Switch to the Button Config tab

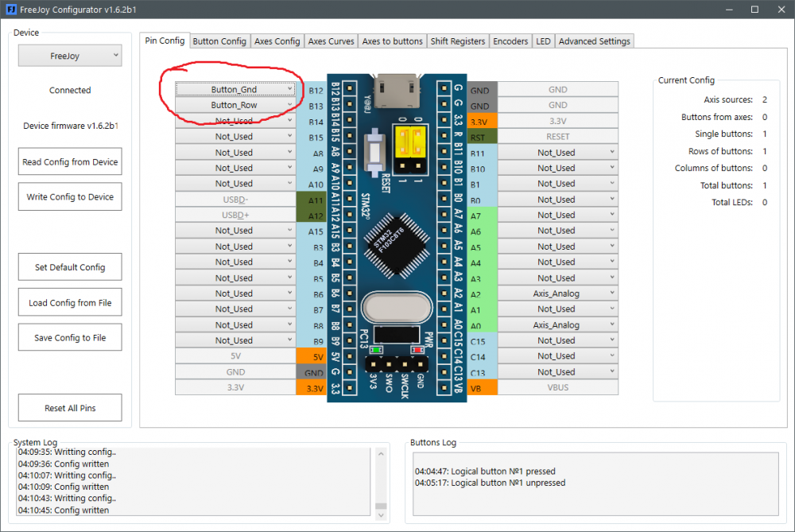(x=219, y=41)
